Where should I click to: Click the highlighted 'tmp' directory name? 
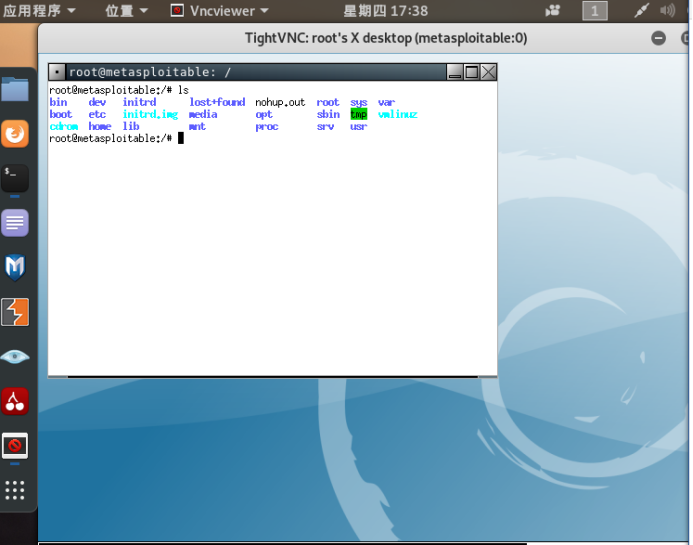click(x=358, y=114)
